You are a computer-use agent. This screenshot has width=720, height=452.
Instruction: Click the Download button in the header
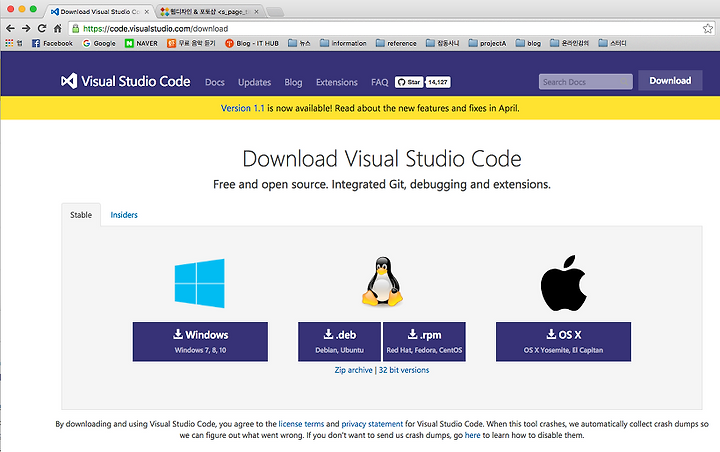tap(670, 80)
